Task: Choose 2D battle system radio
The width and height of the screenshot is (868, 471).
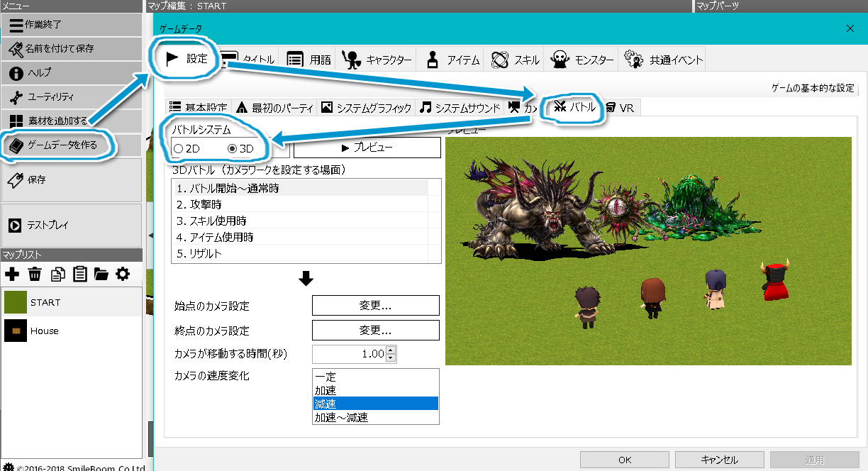Action: tap(187, 148)
